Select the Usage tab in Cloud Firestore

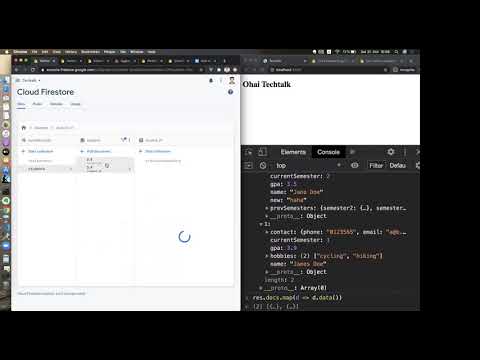(x=75, y=104)
